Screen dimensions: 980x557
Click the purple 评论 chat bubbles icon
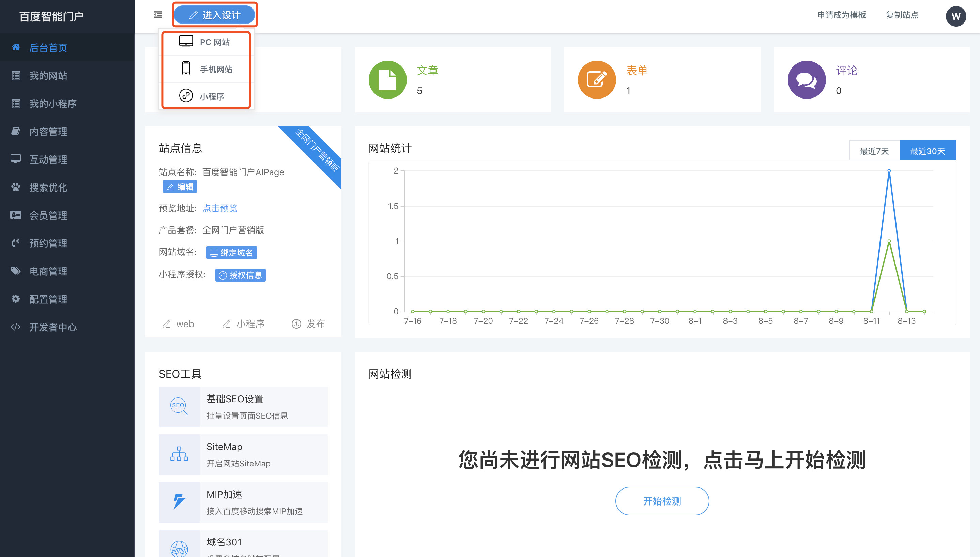[807, 79]
